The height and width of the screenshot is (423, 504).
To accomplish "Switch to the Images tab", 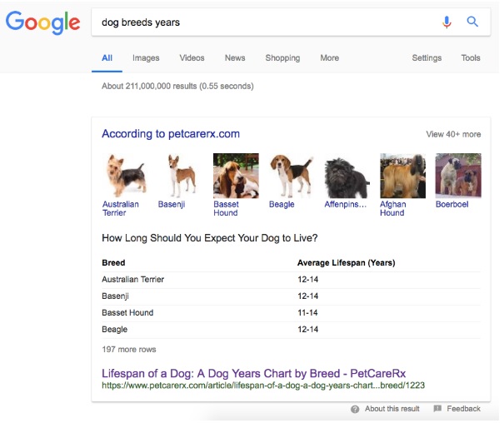I will pos(146,58).
